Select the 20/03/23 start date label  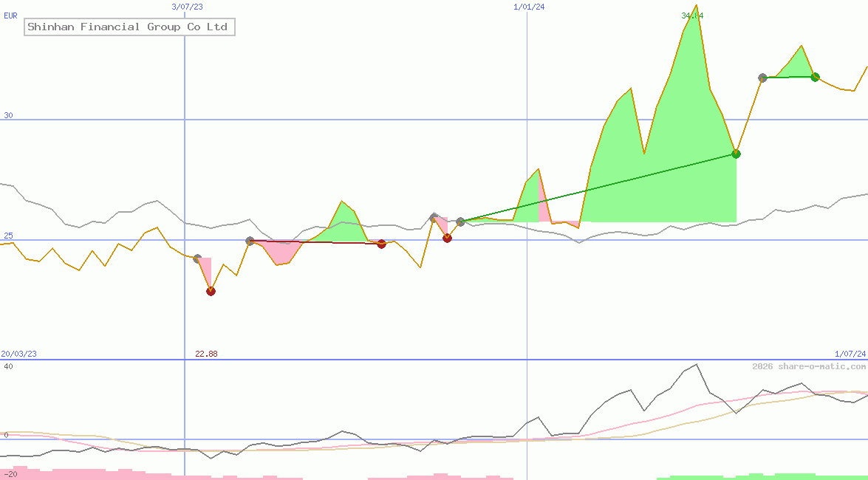18,354
